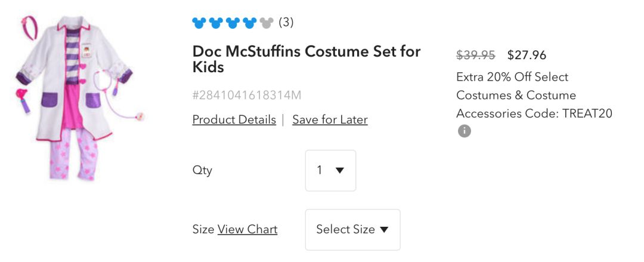Image resolution: width=644 pixels, height=262 pixels.
Task: Click the gray fifth Mickey rating icon
Action: [x=266, y=23]
